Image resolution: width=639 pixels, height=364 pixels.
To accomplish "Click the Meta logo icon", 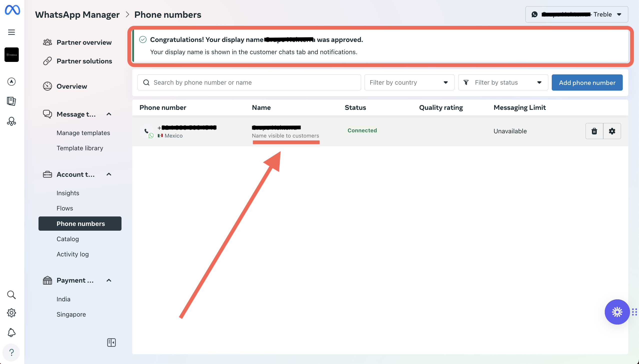I will click(12, 10).
